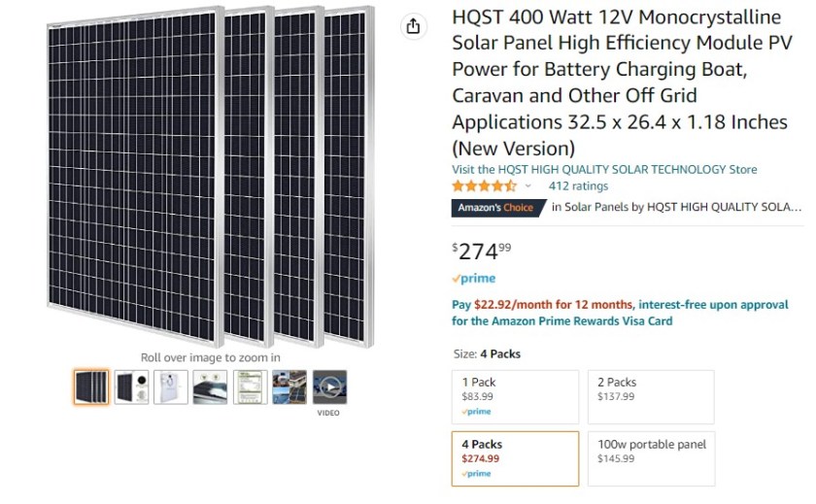Open the fourth thumbnail close-up image
Image resolution: width=816 pixels, height=504 pixels.
211,387
